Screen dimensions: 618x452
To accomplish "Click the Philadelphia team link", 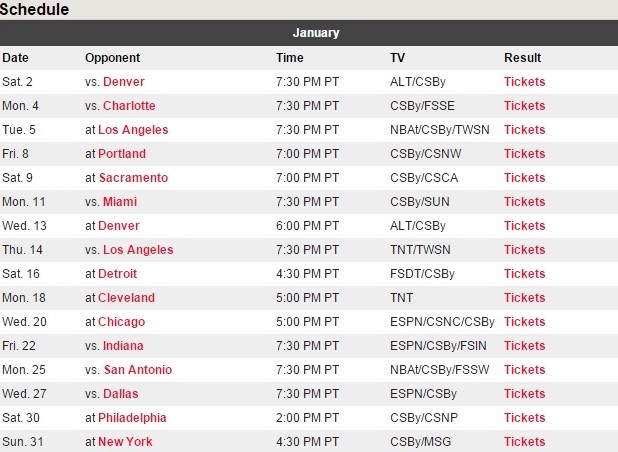I will tap(132, 419).
